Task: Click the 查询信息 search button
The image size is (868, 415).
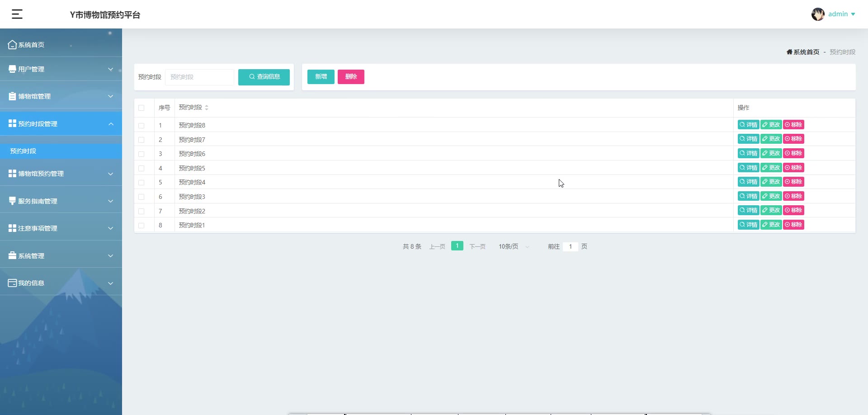Action: point(264,77)
